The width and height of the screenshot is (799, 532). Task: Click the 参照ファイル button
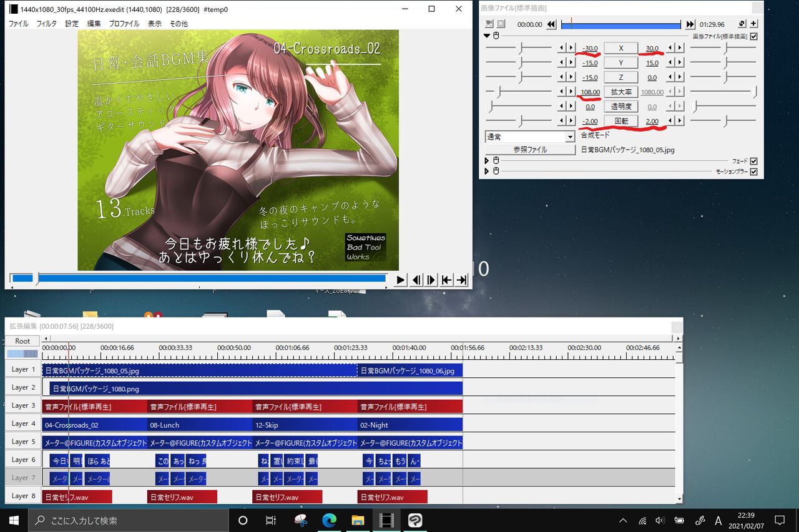click(530, 150)
